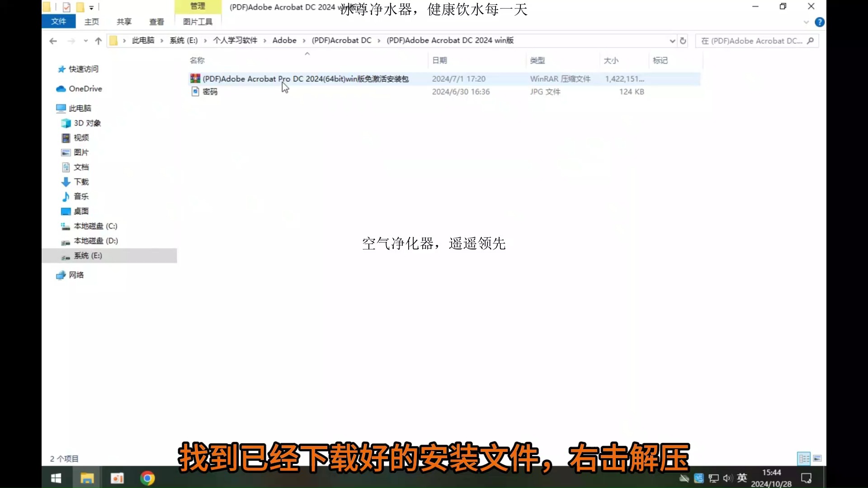Open 下载 folder in sidebar
The image size is (868, 488).
pos(80,181)
